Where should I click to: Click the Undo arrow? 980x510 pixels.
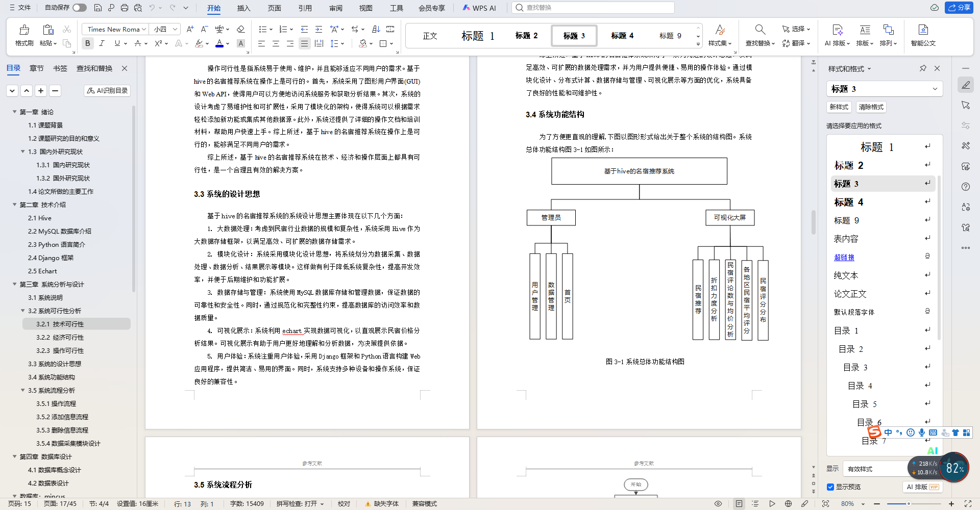pos(152,8)
